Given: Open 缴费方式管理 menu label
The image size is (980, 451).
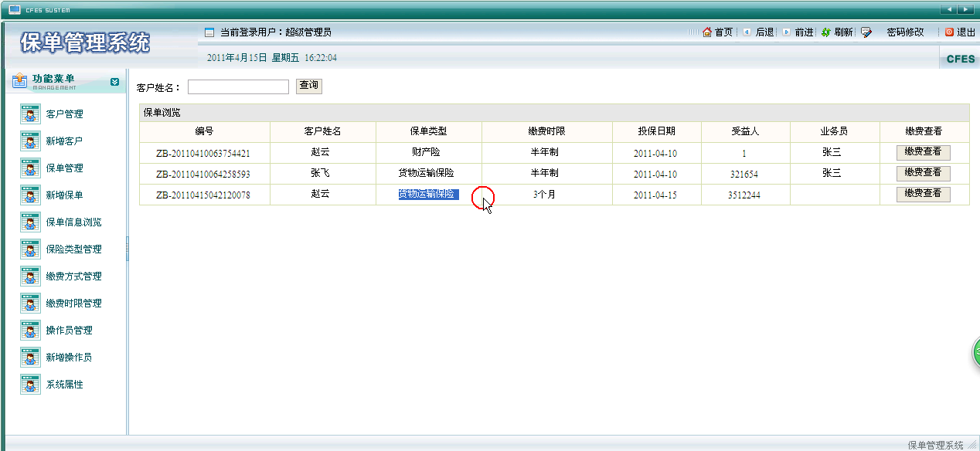Looking at the screenshot, I should point(74,276).
